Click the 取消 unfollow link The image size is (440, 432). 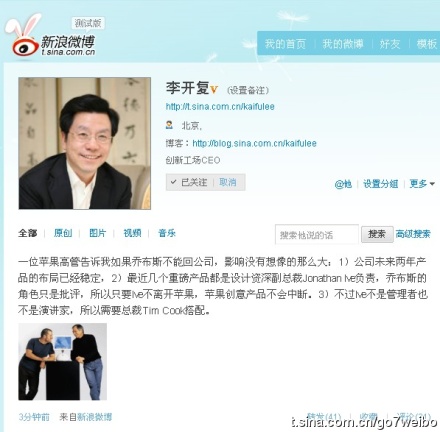(228, 182)
